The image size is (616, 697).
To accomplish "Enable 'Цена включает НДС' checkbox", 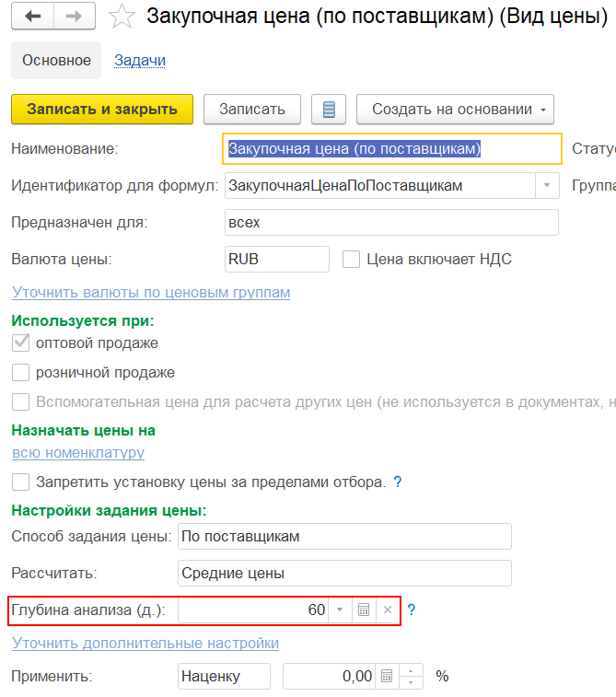I will (351, 260).
